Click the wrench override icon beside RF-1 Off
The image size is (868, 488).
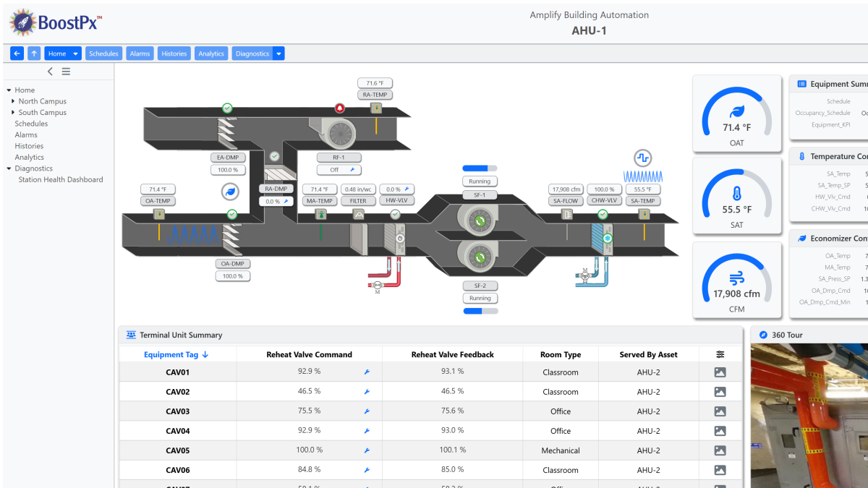[352, 170]
